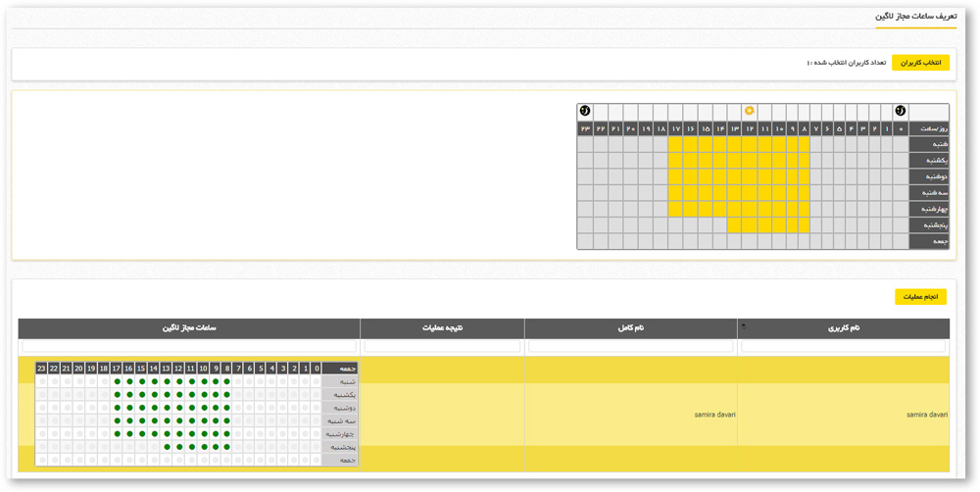The height and width of the screenshot is (492, 980).
Task: Click the نام کاربری filter input field
Action: (x=843, y=346)
